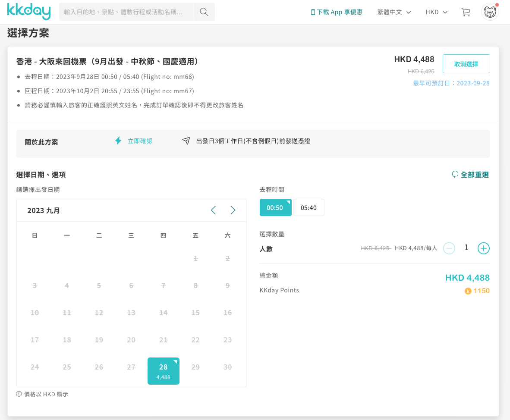The width and height of the screenshot is (510, 420).
Task: Decrease number of people with minus
Action: click(x=449, y=248)
